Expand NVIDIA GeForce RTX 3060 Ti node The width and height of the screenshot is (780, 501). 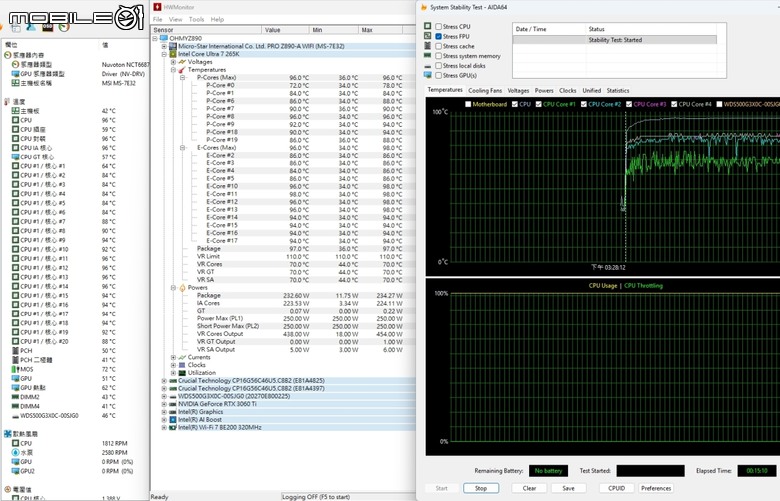164,404
